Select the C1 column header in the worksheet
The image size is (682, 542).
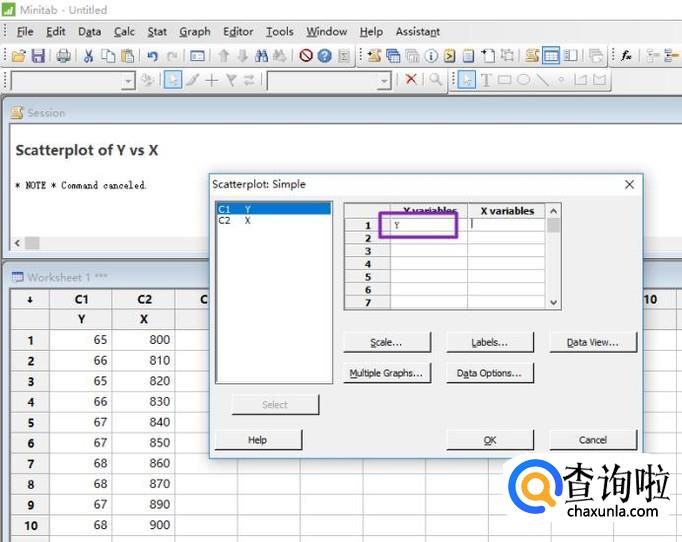(81, 299)
